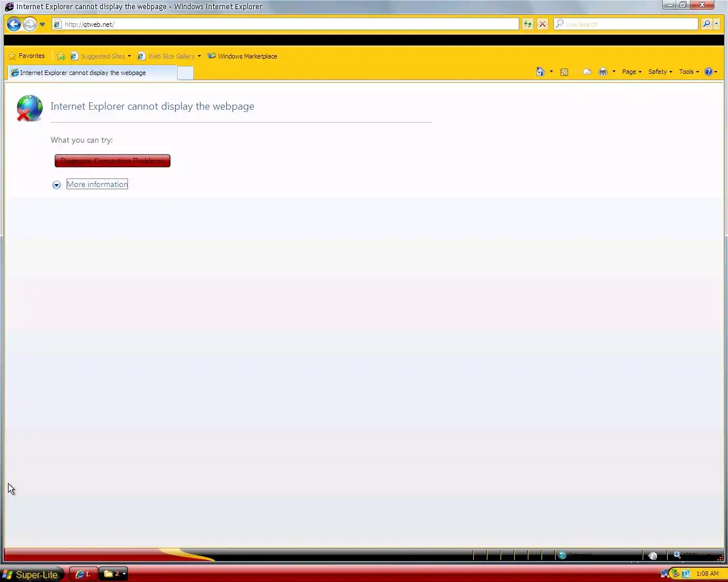
Task: Click the More information link
Action: coord(97,184)
